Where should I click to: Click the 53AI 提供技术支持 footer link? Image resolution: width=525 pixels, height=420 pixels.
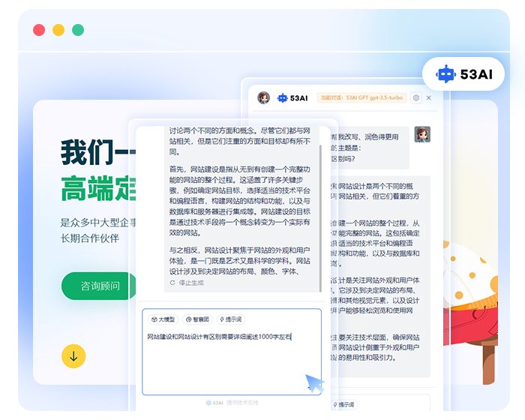click(x=232, y=403)
